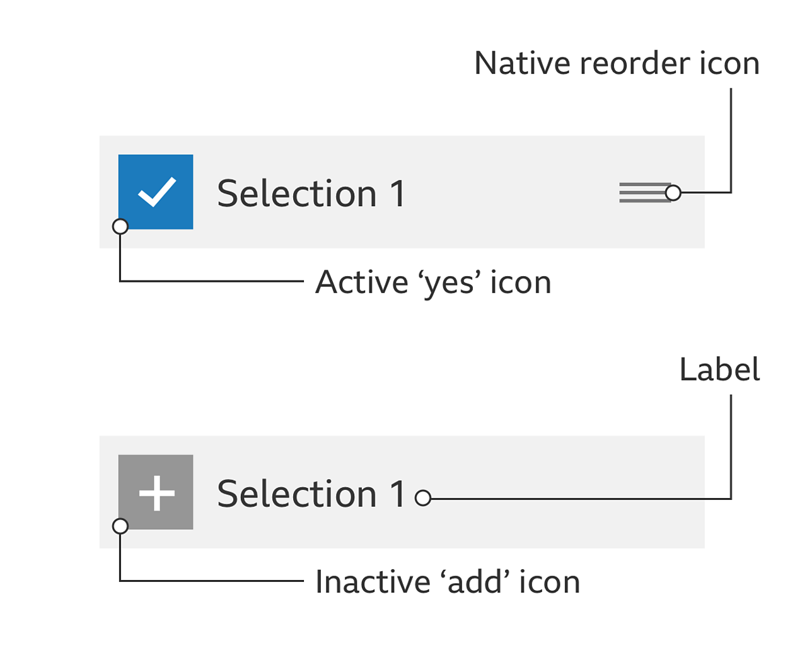This screenshot has width=807, height=672.
Task: Click the gray plus 'add' icon
Action: point(156,492)
